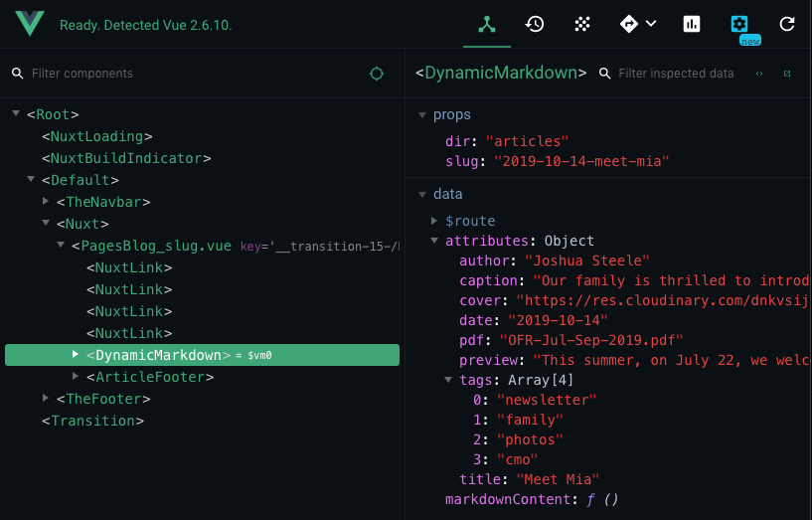812x520 pixels.
Task: Click the dir value "articles"
Action: 527,141
